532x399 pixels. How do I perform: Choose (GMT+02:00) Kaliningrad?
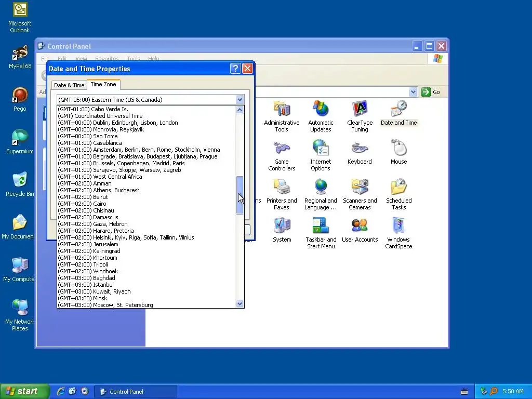click(x=146, y=251)
